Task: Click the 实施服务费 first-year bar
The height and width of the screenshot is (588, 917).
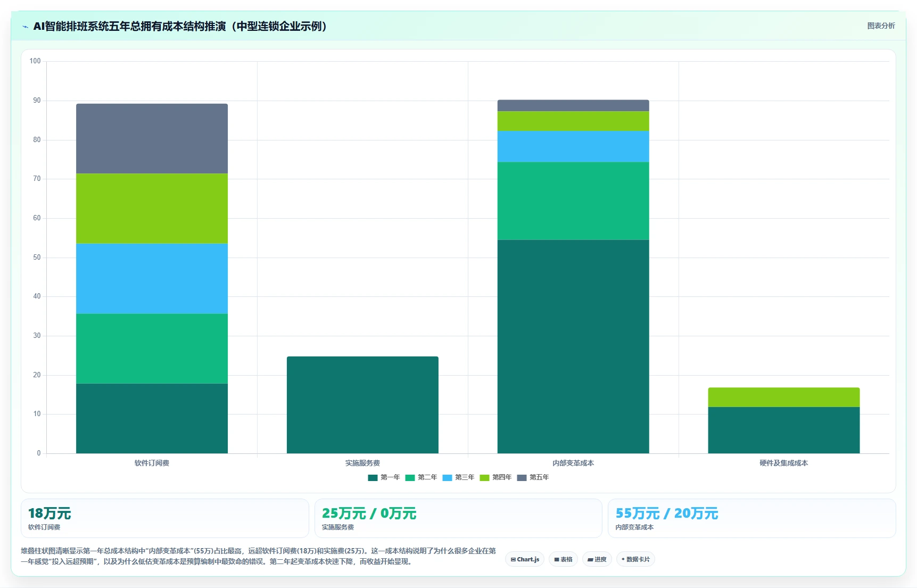Action: [362, 405]
